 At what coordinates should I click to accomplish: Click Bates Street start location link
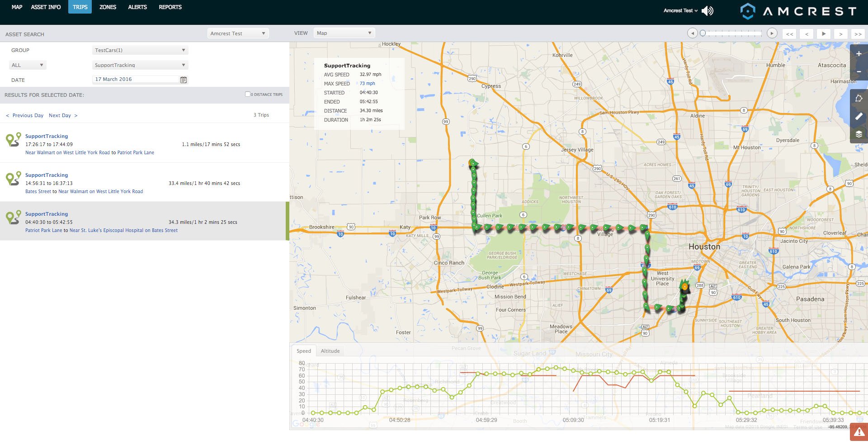38,192
